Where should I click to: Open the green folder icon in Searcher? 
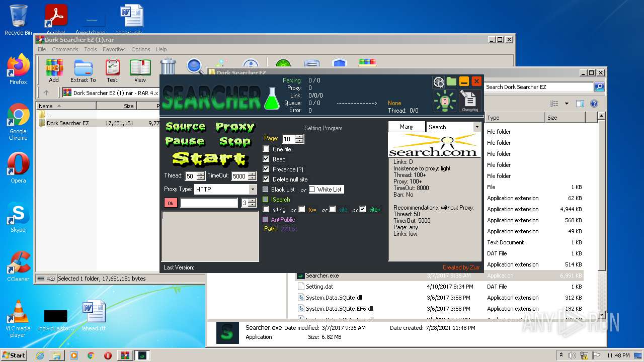pyautogui.click(x=451, y=81)
